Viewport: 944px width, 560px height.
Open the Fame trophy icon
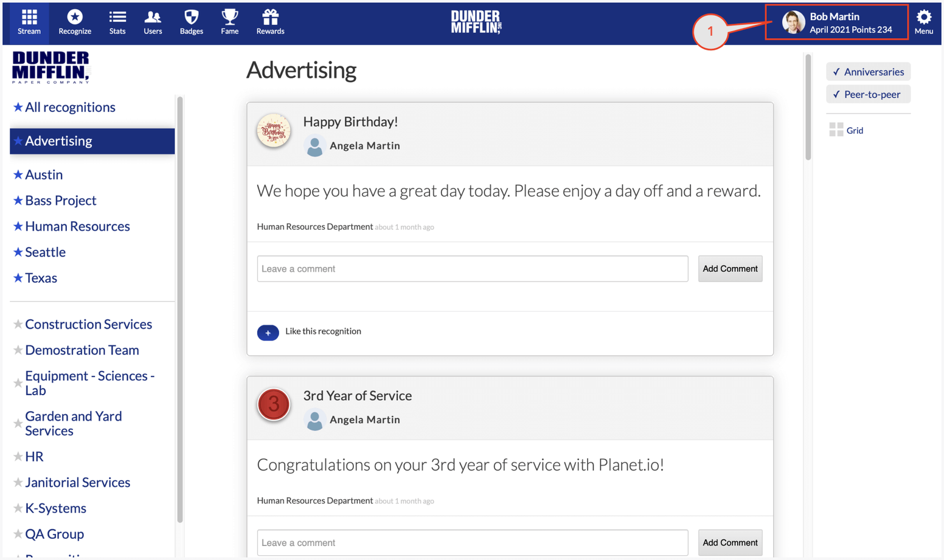click(x=229, y=17)
